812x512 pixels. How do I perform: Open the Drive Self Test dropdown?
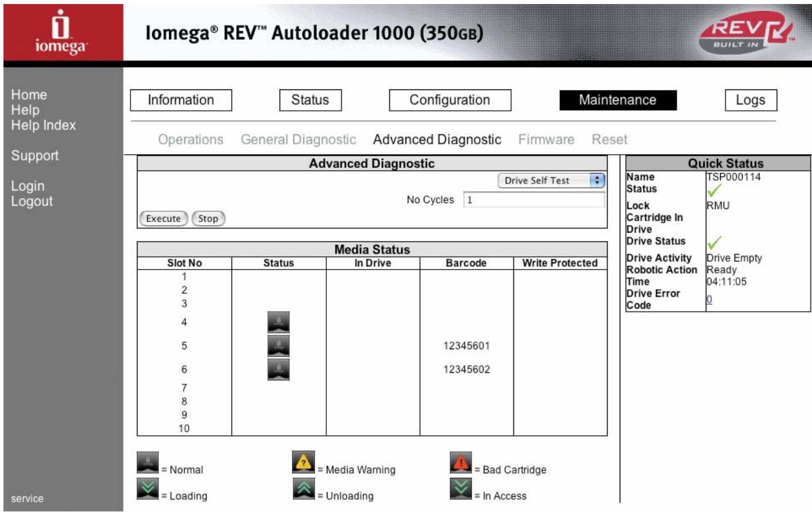551,181
